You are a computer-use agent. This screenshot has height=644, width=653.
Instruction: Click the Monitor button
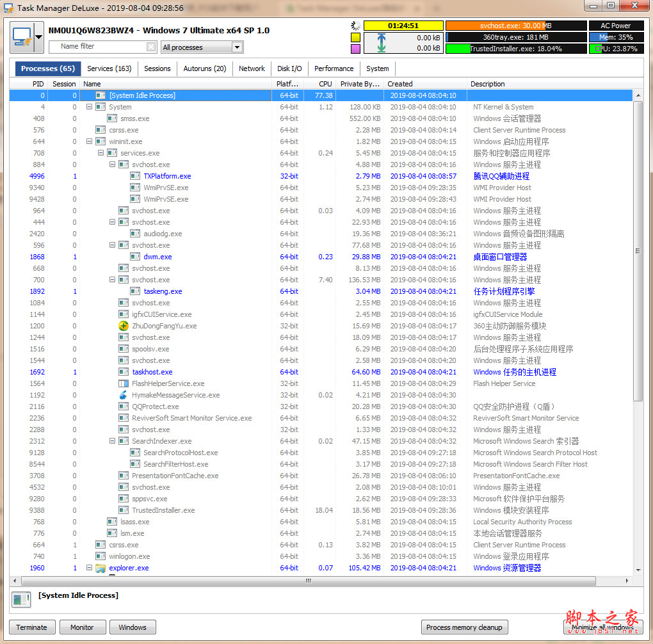tap(82, 627)
